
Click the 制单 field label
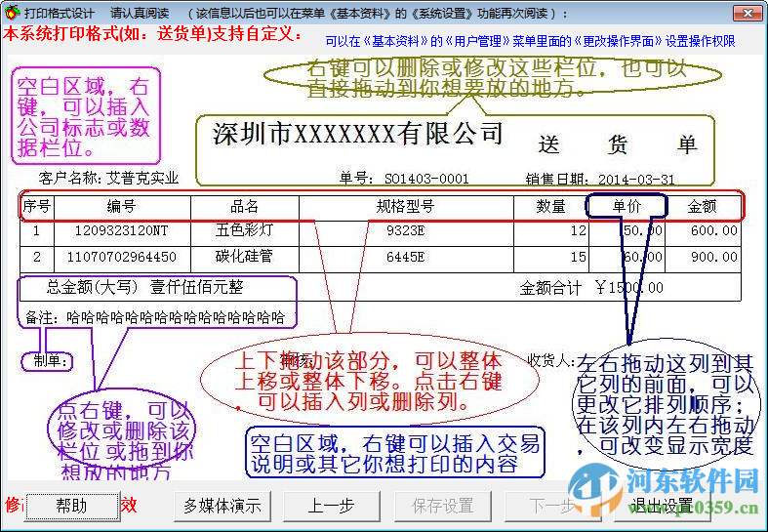(51, 361)
